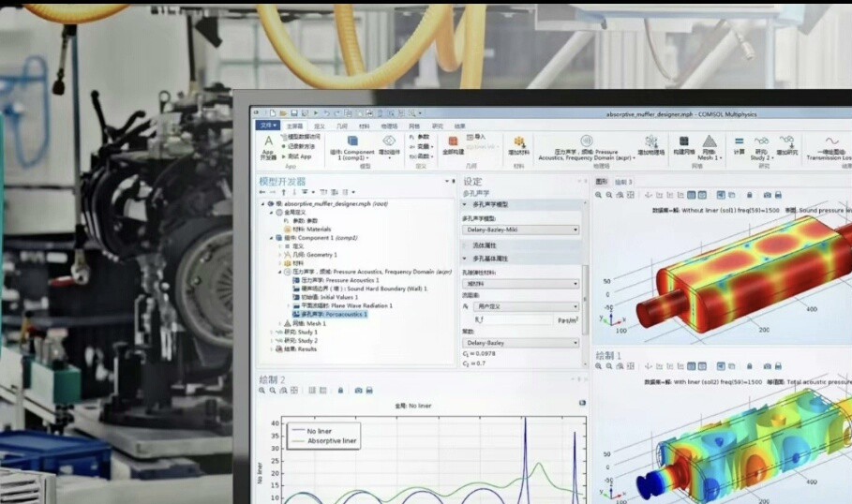Select the Results tree node
852x504 pixels.
click(x=296, y=349)
